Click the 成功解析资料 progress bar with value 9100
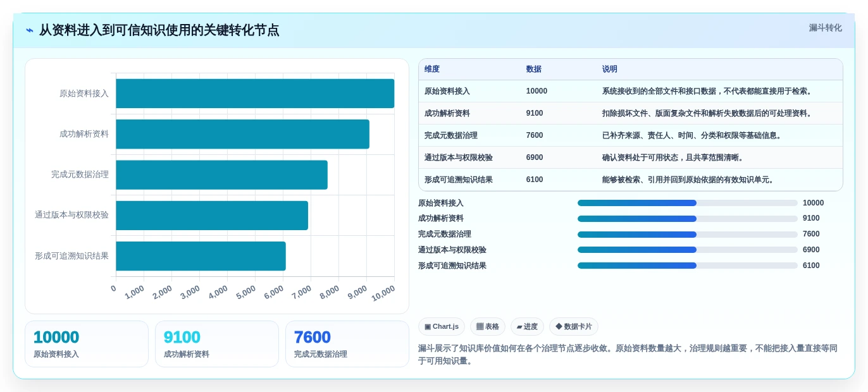The width and height of the screenshot is (868, 392). (x=687, y=219)
